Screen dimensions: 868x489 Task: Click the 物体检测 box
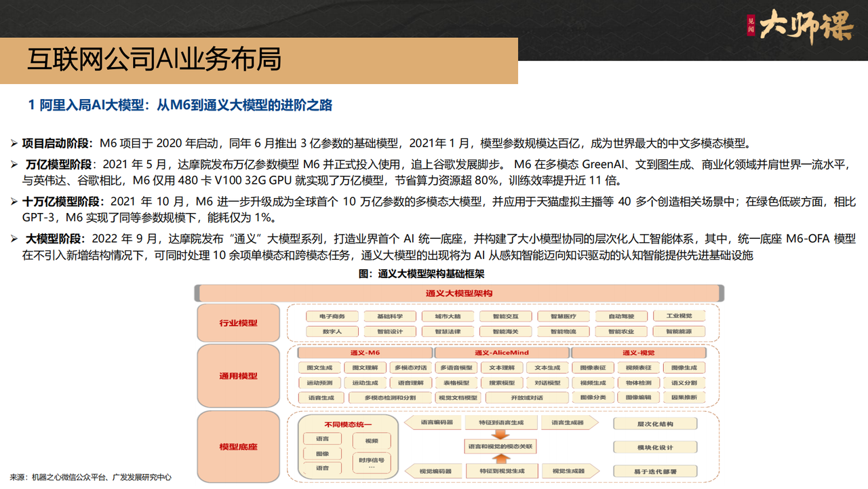[638, 383]
